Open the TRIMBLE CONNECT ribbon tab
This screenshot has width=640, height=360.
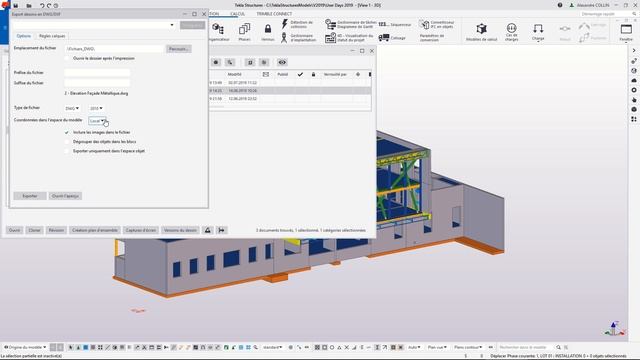tap(274, 14)
